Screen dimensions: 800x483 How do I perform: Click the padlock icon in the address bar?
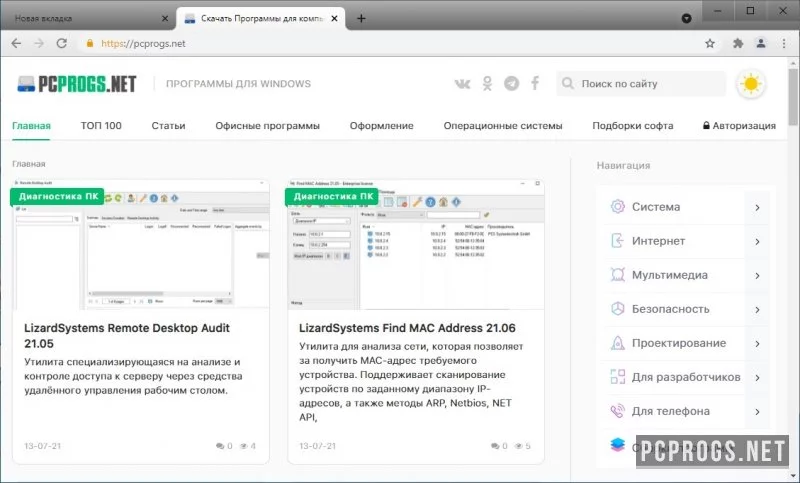[90, 43]
